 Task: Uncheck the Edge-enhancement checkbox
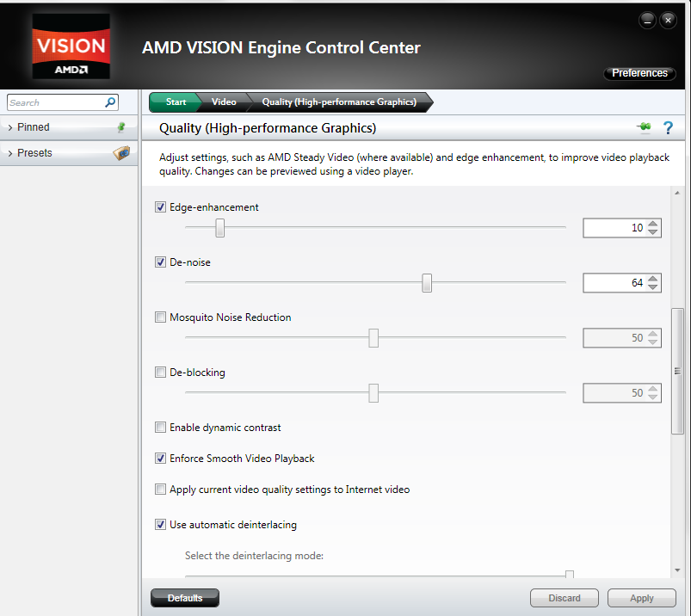(x=160, y=207)
